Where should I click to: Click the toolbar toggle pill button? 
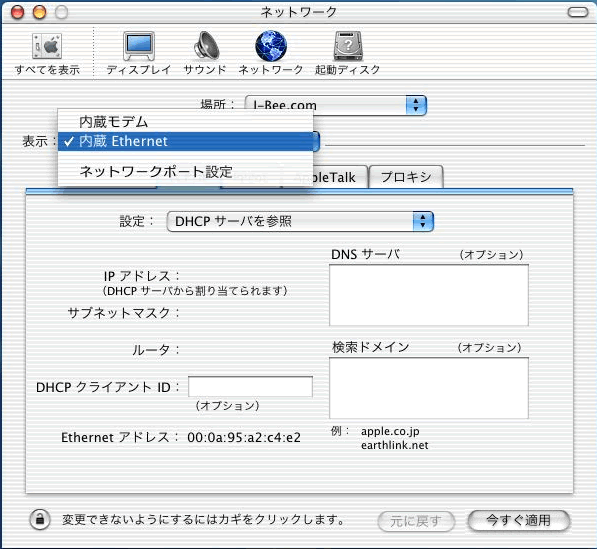(x=578, y=12)
